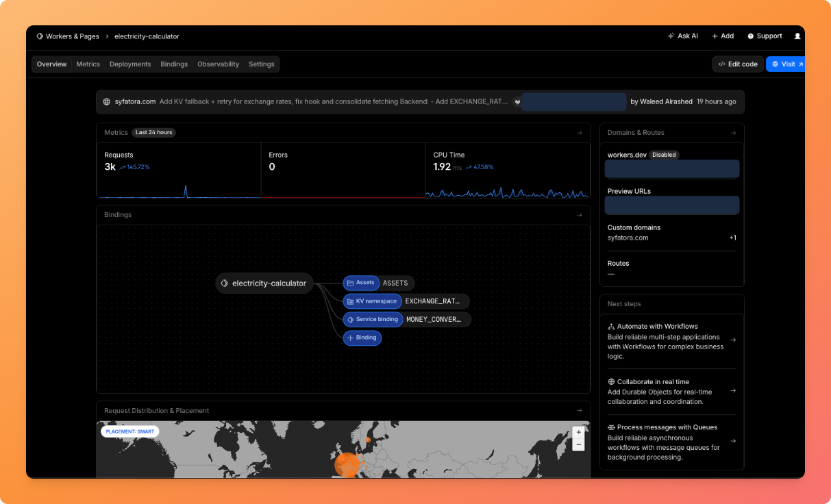Add a new Binding node
Image resolution: width=831 pixels, height=504 pixels.
362,338
